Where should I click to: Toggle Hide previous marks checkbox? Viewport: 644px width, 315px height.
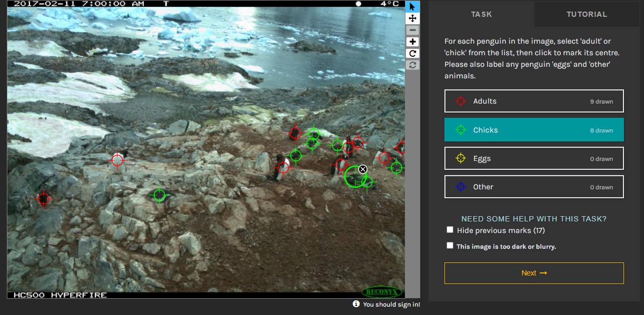(x=450, y=230)
